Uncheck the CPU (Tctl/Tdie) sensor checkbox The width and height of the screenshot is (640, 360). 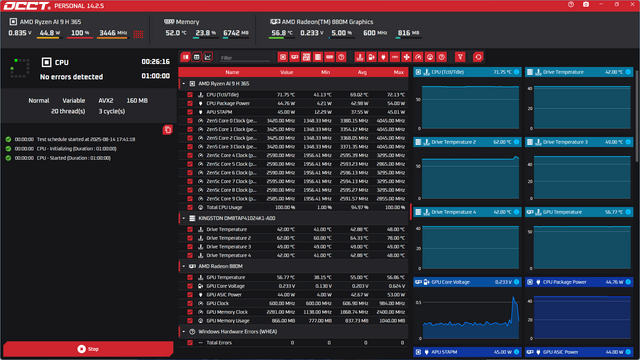pos(190,95)
